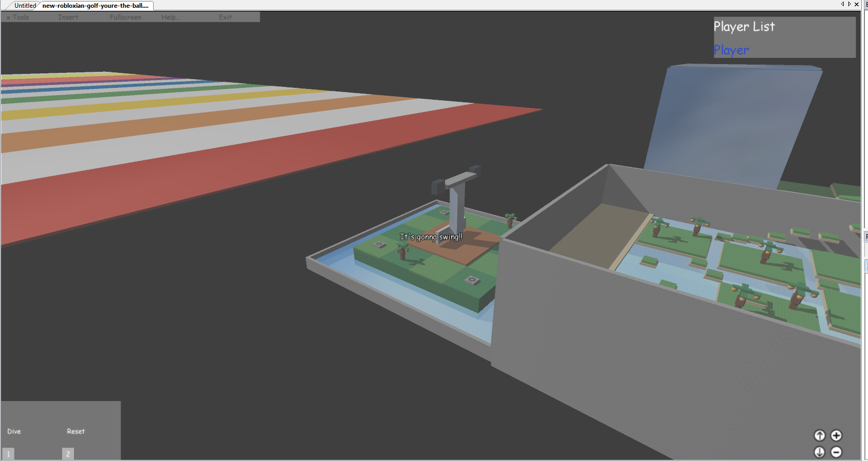Select the Reset tool in backpack
Image resolution: width=868 pixels, height=461 pixels.
click(76, 431)
